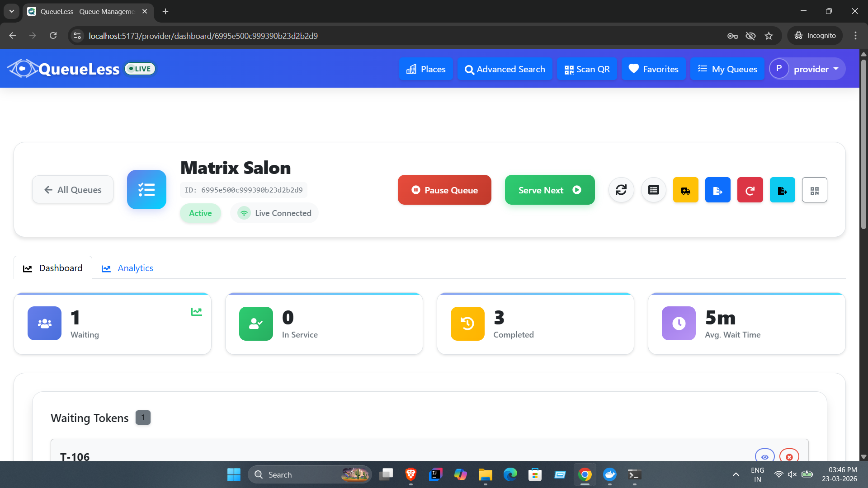The image size is (868, 488).
Task: Go back to All Queues
Action: [x=72, y=190]
